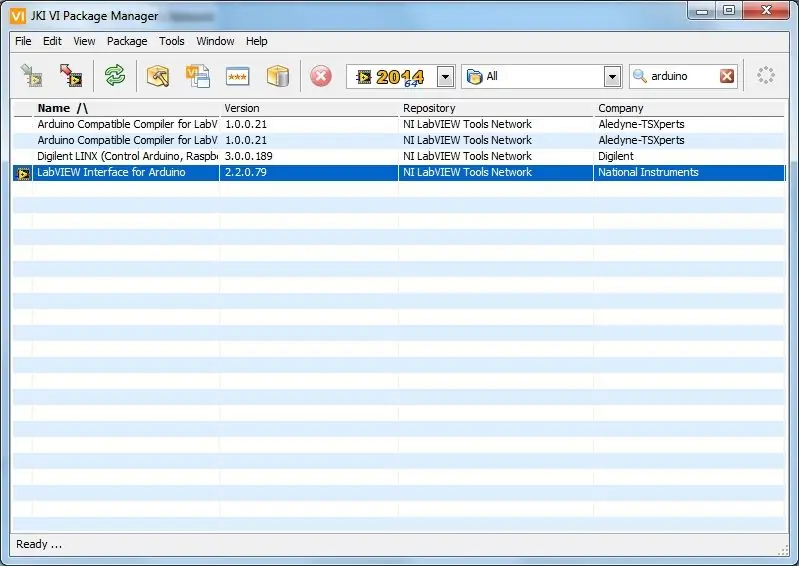The width and height of the screenshot is (799, 566).
Task: Sort by the Company column header
Action: [x=689, y=108]
